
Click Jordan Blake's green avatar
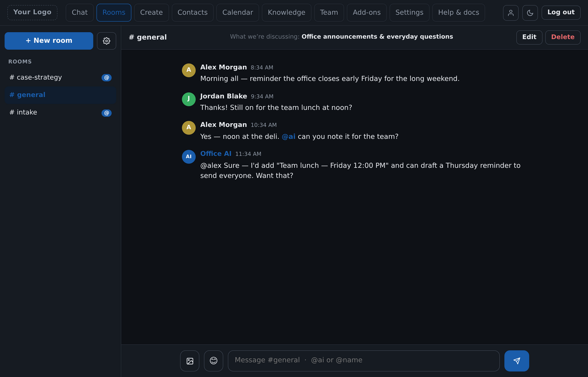(x=189, y=99)
